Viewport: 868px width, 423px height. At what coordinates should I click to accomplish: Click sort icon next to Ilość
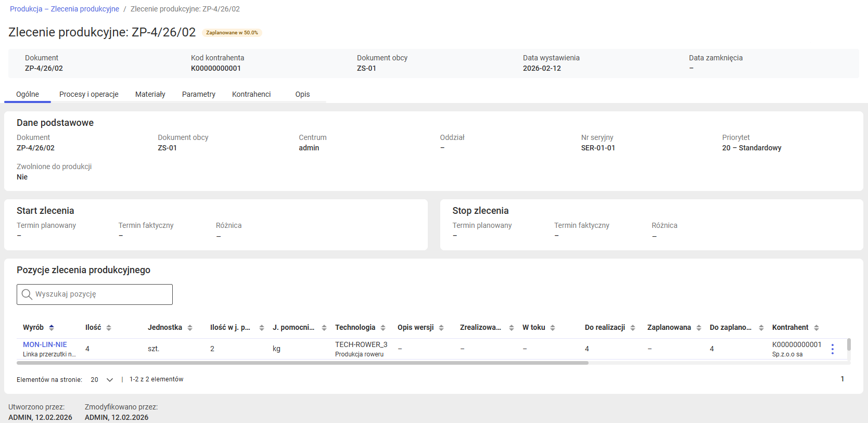click(x=109, y=328)
